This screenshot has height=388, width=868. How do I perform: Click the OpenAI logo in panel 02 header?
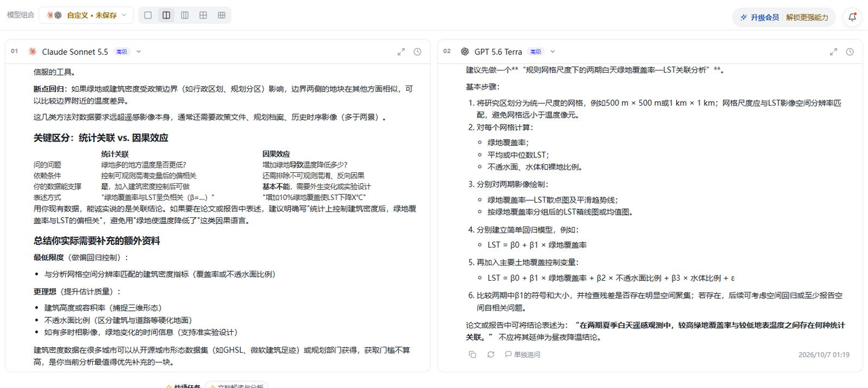(x=465, y=52)
